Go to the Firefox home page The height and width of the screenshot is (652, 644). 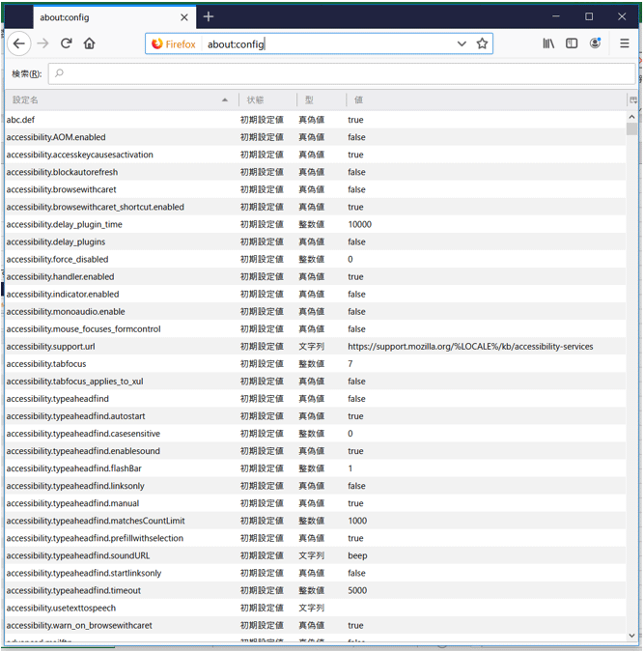pos(90,43)
